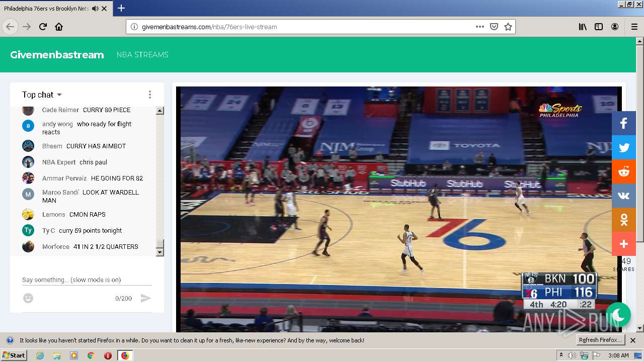Open Firefox library icon
This screenshot has height=362, width=644.
pyautogui.click(x=583, y=27)
